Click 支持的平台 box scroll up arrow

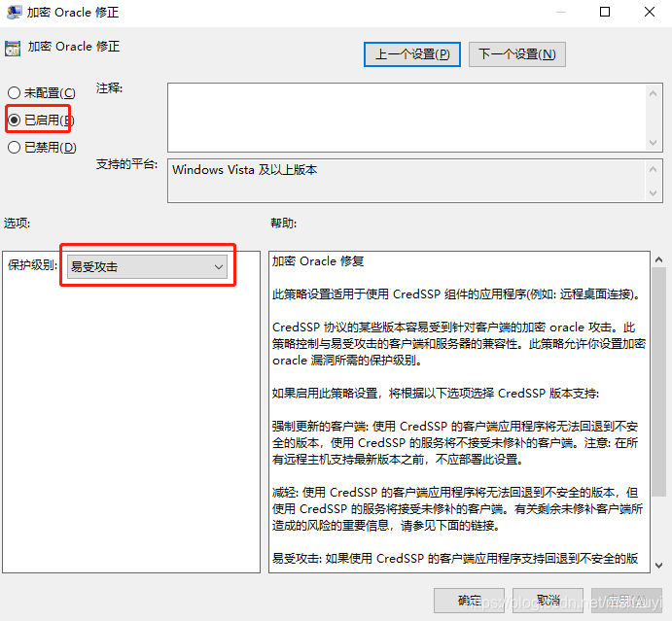coord(654,169)
